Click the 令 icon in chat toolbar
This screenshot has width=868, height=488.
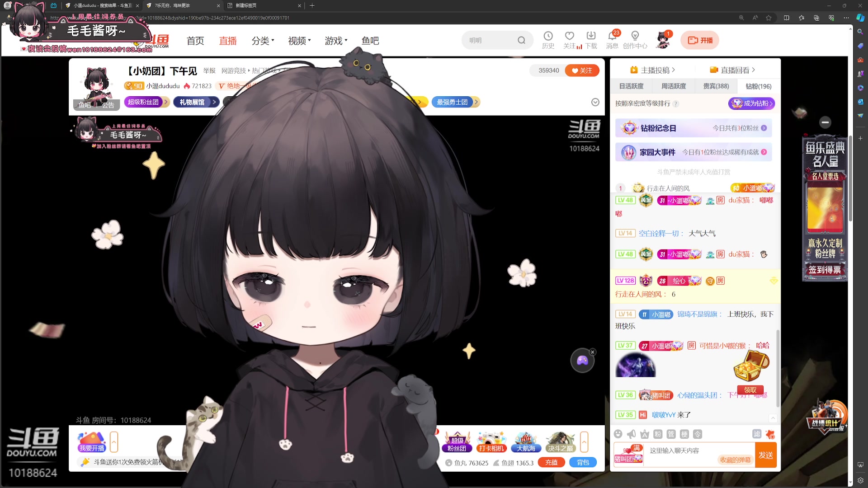698,434
